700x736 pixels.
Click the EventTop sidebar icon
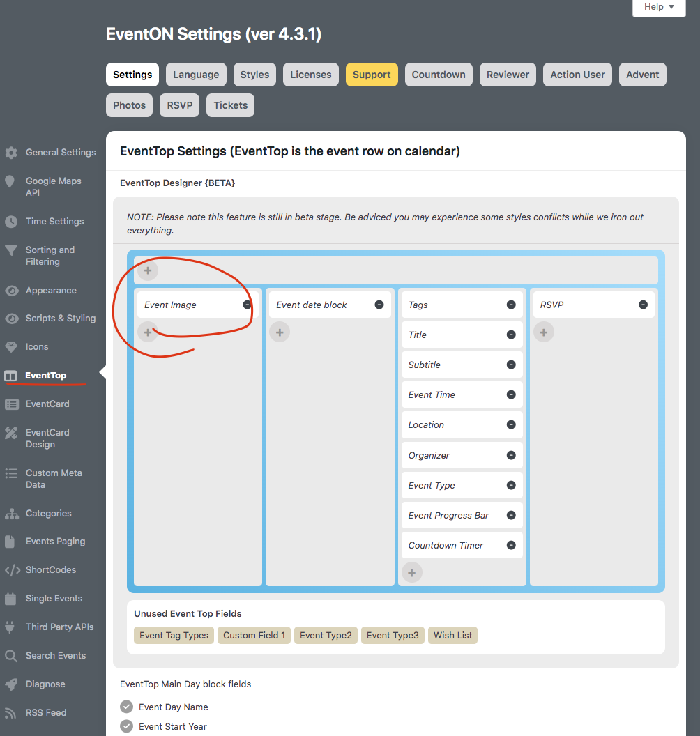coord(10,374)
